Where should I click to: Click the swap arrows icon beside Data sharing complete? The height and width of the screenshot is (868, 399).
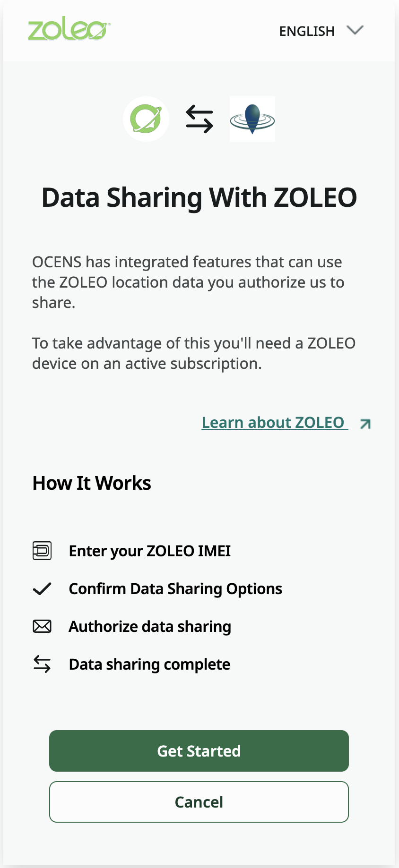[42, 664]
